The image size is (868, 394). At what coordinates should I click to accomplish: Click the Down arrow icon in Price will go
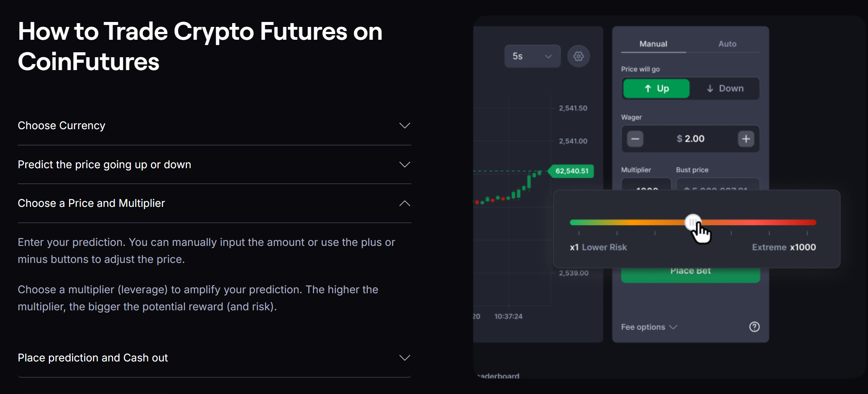tap(709, 88)
